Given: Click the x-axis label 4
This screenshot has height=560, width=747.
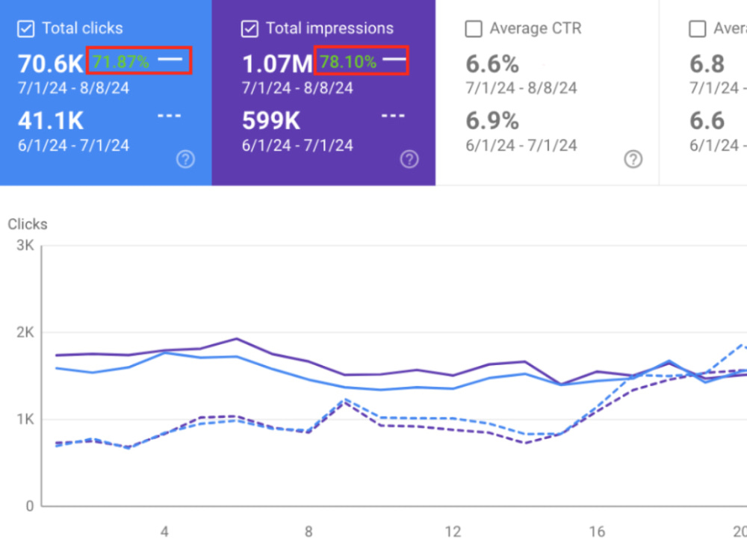Looking at the screenshot, I should [164, 532].
